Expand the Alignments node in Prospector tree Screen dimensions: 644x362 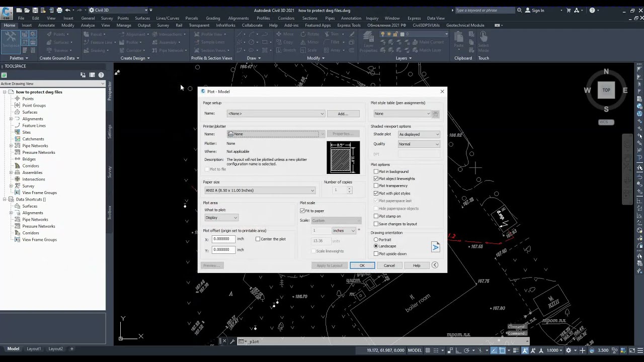point(11,119)
